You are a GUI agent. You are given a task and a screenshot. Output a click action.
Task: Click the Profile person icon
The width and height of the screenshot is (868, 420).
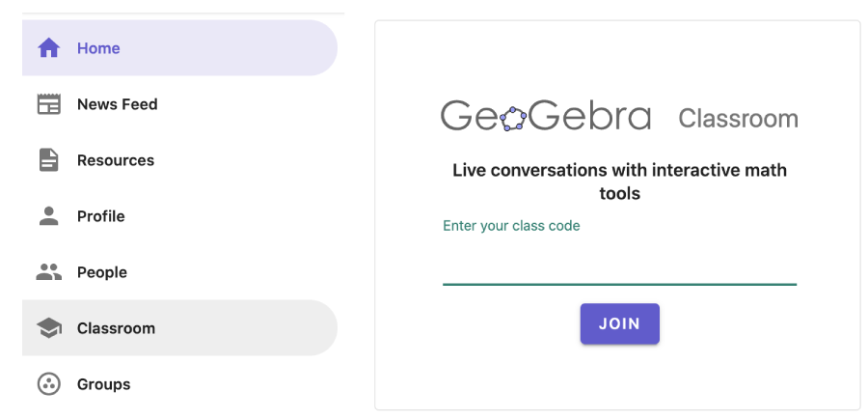49,216
